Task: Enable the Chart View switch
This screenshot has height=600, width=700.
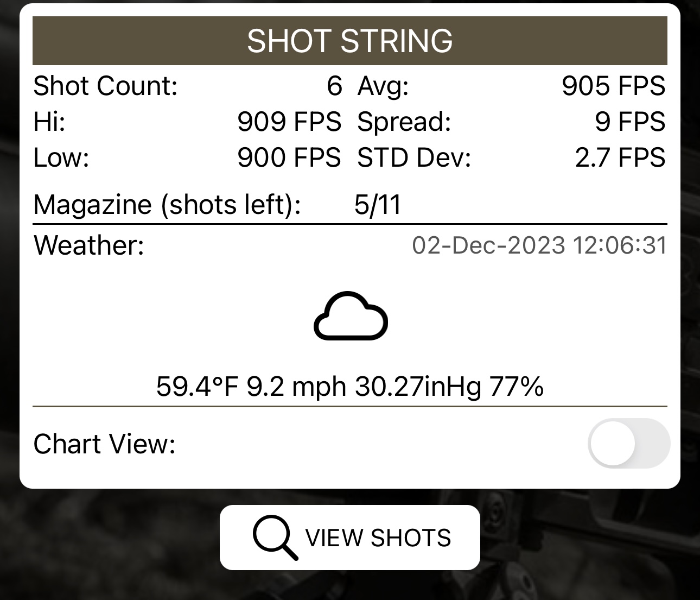Action: point(629,444)
